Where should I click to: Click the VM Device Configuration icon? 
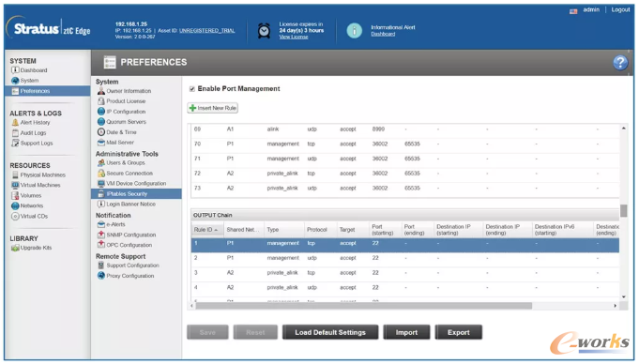coord(101,184)
